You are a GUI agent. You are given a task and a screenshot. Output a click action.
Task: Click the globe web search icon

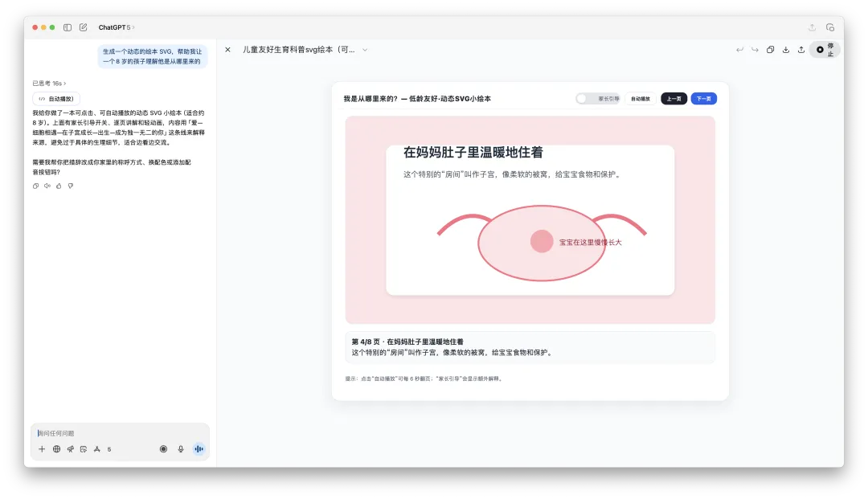coord(56,449)
